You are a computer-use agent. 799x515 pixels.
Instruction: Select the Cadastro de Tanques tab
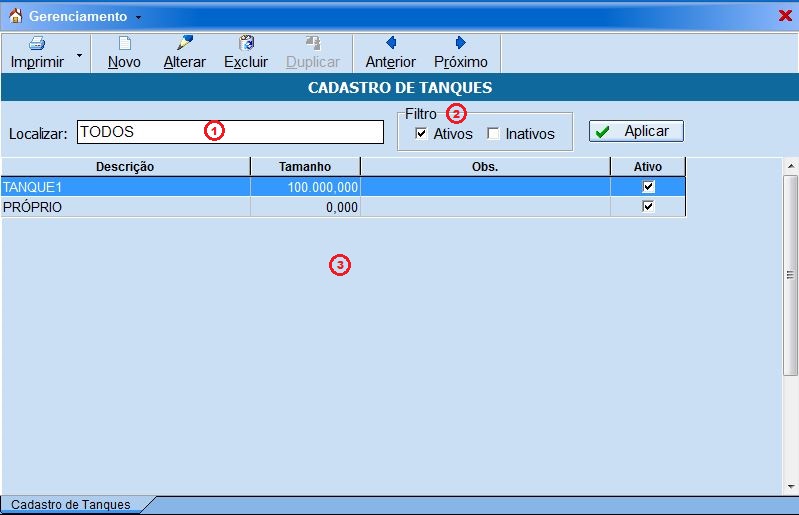70,505
